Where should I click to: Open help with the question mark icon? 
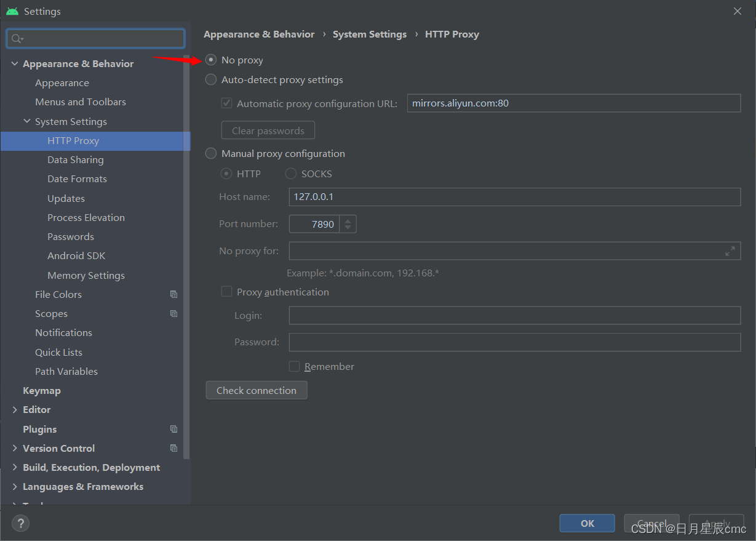20,523
